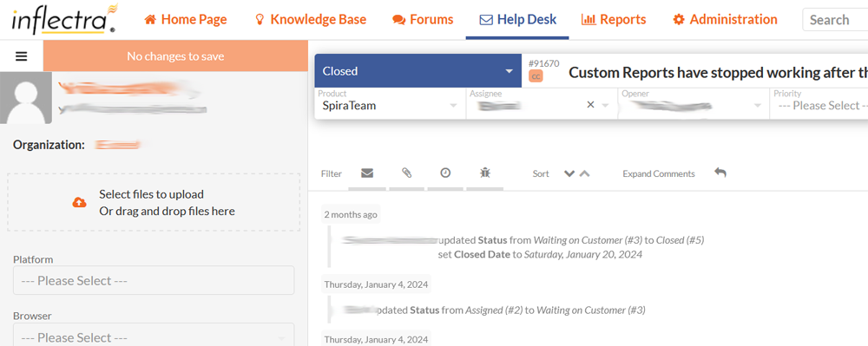868x346 pixels.
Task: Click Expand Comments link
Action: click(x=659, y=173)
